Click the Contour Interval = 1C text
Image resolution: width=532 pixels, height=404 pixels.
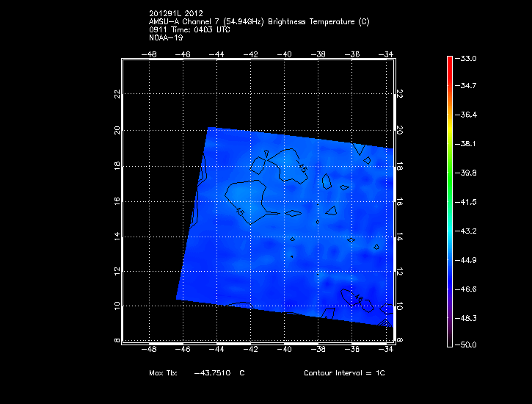coord(344,373)
